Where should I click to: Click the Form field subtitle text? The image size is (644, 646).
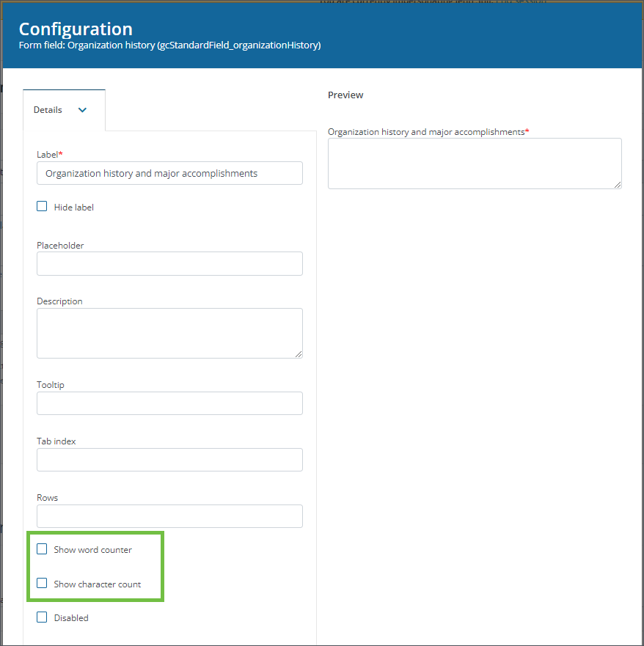coord(169,45)
